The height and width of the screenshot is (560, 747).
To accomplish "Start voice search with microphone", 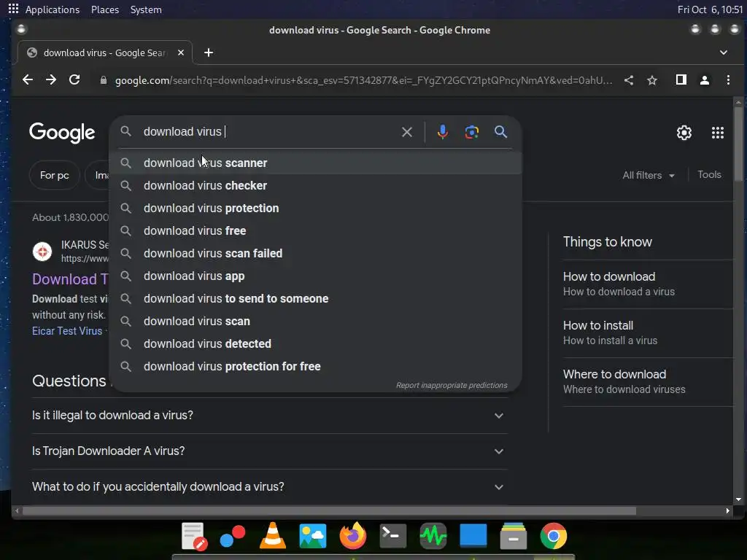I will pyautogui.click(x=443, y=132).
